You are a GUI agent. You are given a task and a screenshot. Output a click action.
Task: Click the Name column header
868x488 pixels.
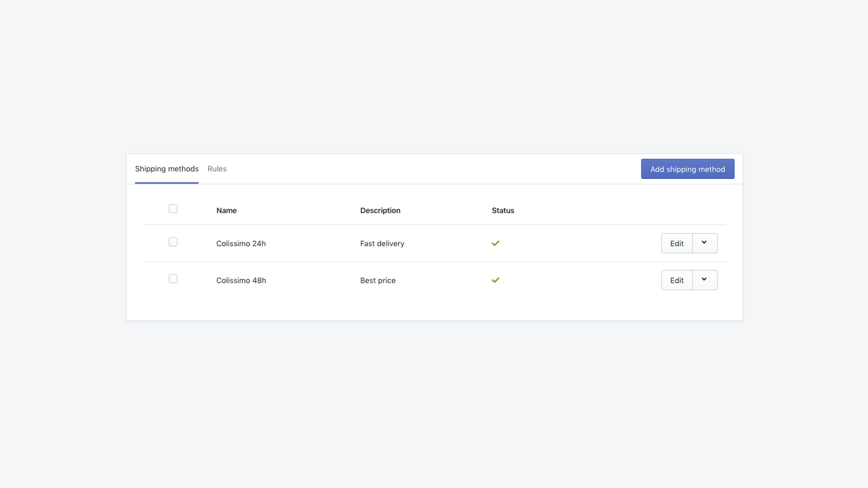[226, 210]
